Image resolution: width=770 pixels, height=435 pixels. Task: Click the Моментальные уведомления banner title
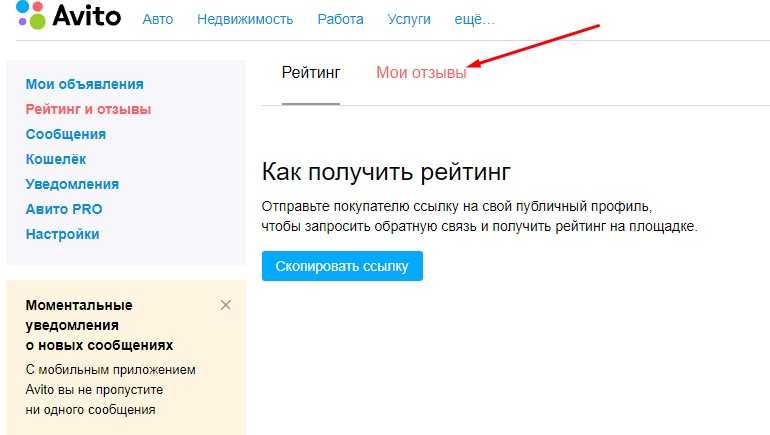pyautogui.click(x=99, y=325)
